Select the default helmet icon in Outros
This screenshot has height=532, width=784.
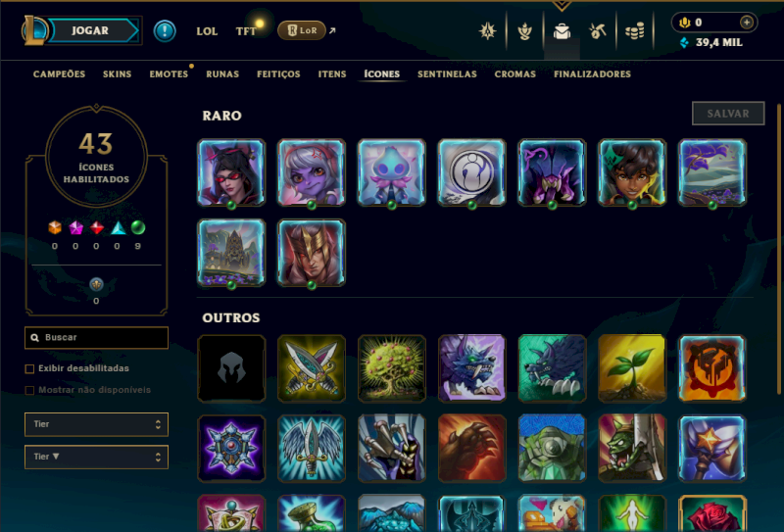[231, 368]
